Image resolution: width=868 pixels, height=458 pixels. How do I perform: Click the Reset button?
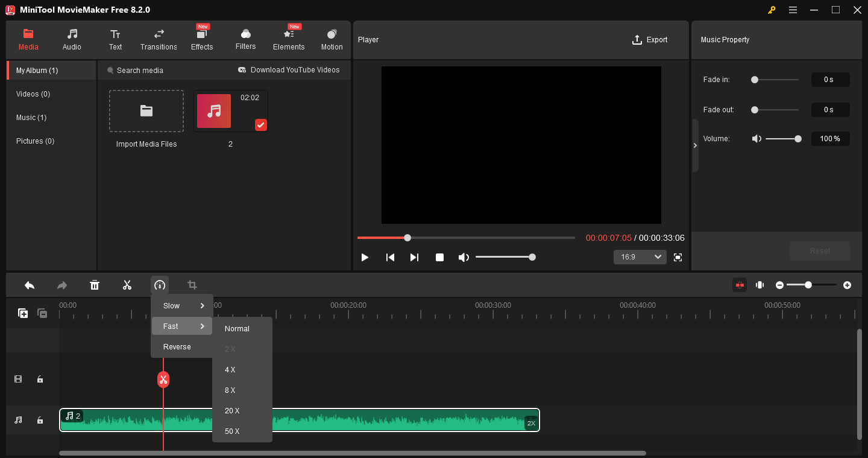pos(820,251)
